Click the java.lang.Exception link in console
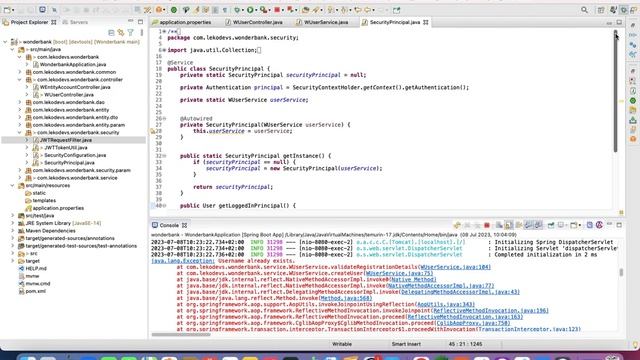The width and height of the screenshot is (640, 360). [x=182, y=261]
